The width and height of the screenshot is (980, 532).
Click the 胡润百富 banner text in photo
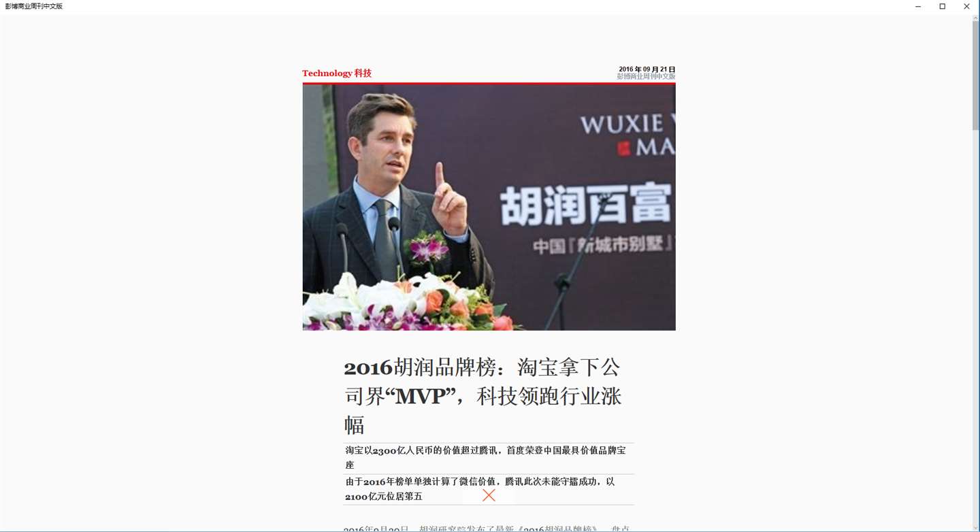point(587,206)
